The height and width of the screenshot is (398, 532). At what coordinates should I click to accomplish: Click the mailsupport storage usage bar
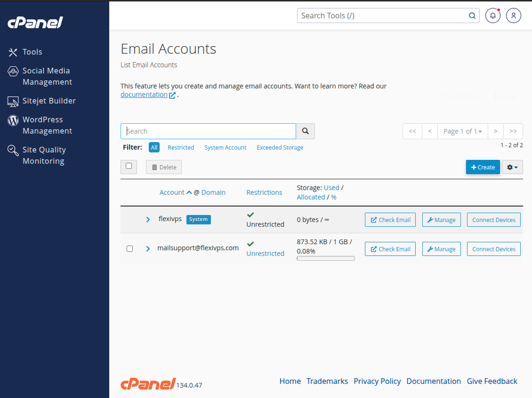click(326, 258)
